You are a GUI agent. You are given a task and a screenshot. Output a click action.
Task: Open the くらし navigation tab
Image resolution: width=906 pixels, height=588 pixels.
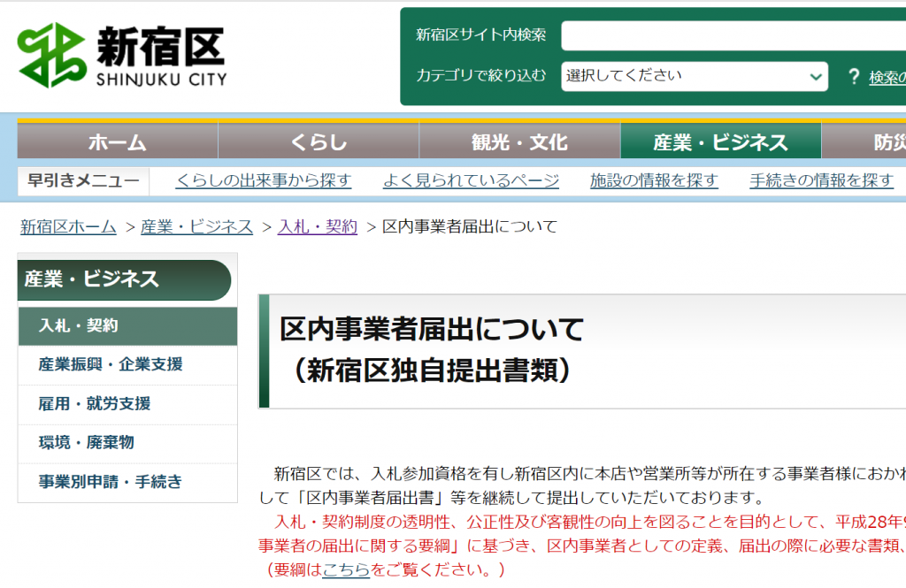(x=319, y=141)
